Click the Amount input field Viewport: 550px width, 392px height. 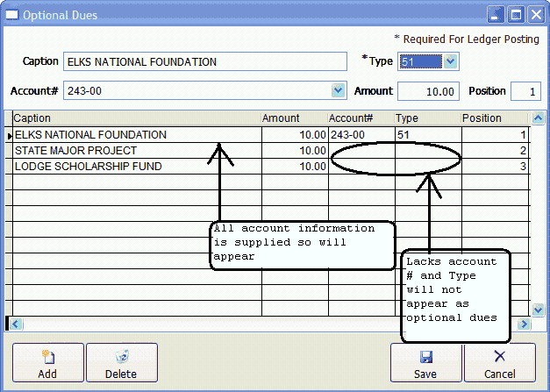click(428, 91)
